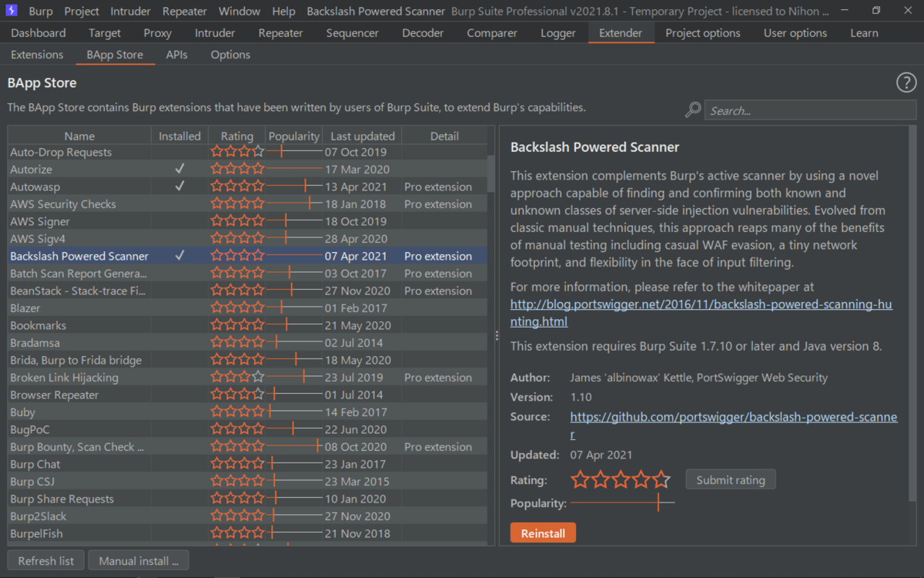Select the Bookmarks extension row
924x578 pixels.
coord(247,325)
